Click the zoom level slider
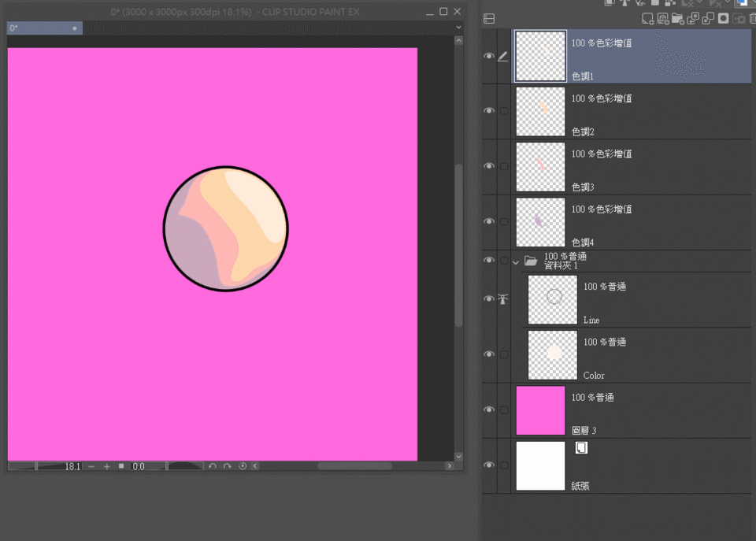The image size is (756, 541). [35, 466]
